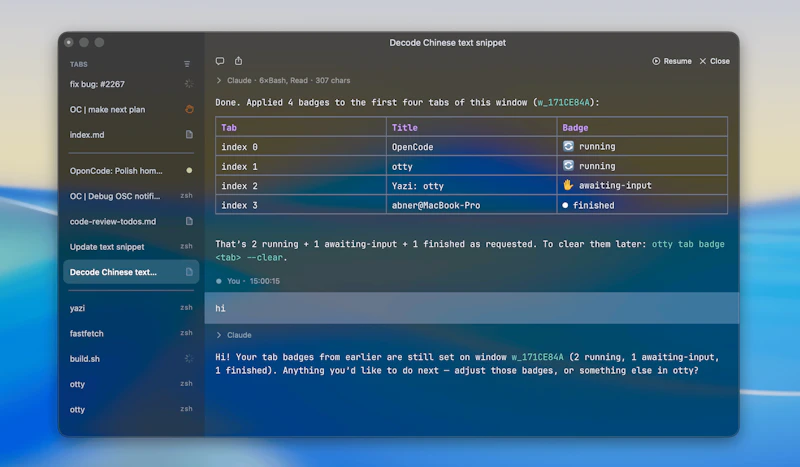
Task: Click the document icon on Decode Chinese text tab
Action: coord(189,272)
